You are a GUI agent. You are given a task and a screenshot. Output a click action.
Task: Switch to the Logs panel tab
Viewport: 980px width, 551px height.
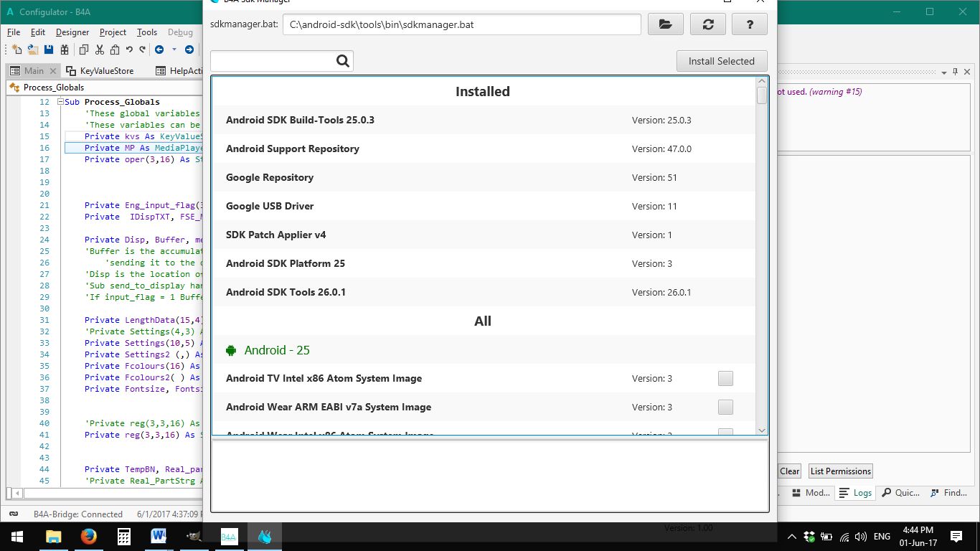[x=855, y=493]
